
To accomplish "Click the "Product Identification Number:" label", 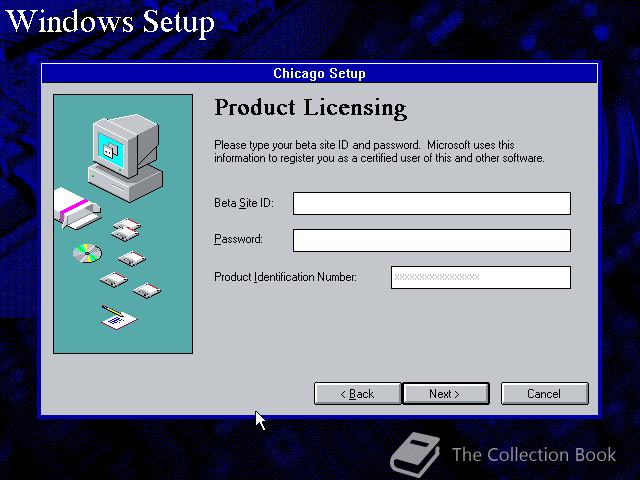I will click(285, 277).
